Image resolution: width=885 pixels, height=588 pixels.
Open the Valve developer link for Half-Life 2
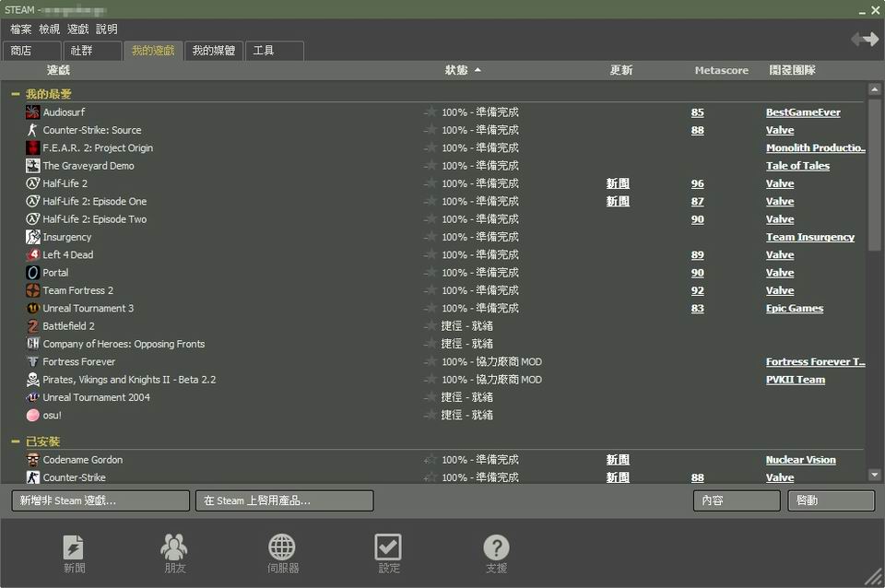[x=780, y=183]
